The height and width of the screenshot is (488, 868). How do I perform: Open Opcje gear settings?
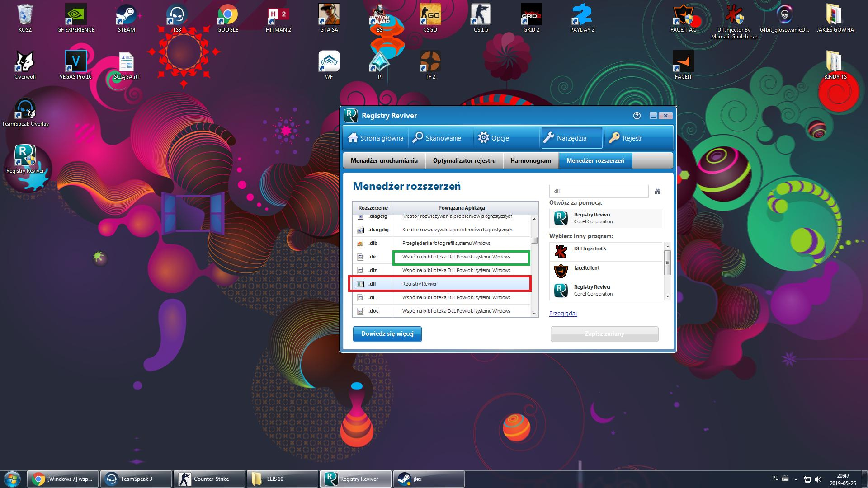point(494,138)
